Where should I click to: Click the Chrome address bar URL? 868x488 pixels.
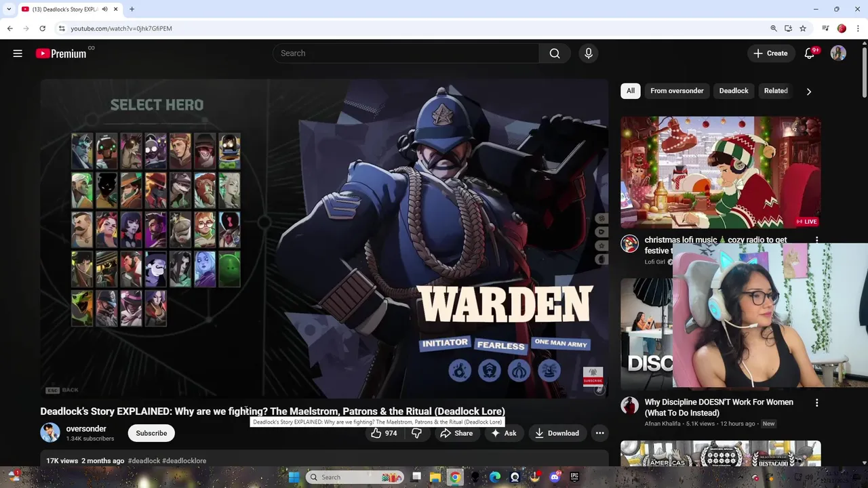click(121, 28)
